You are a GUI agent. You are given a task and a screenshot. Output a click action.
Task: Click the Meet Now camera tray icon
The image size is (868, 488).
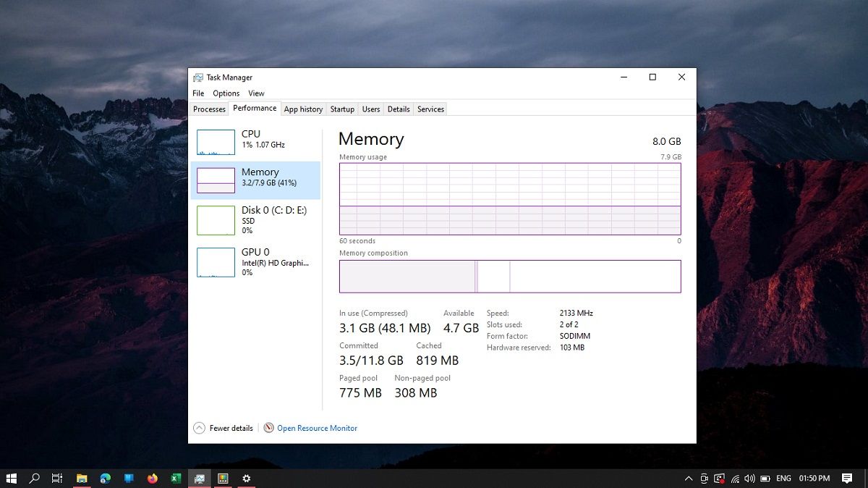click(x=705, y=479)
